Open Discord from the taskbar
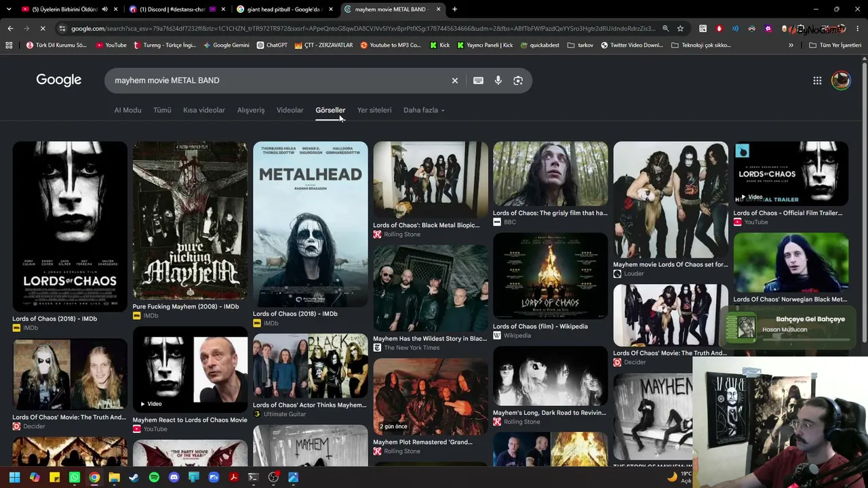Screen dimensions: 868x488 coord(174,477)
